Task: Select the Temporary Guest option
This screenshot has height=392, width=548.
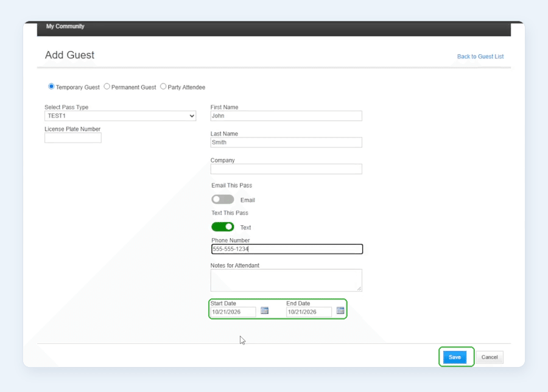Action: [51, 86]
